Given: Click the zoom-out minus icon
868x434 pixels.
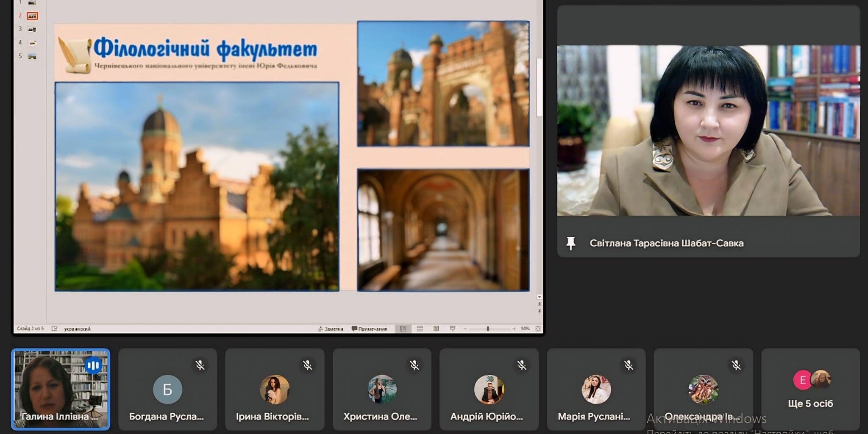Looking at the screenshot, I should tap(465, 329).
